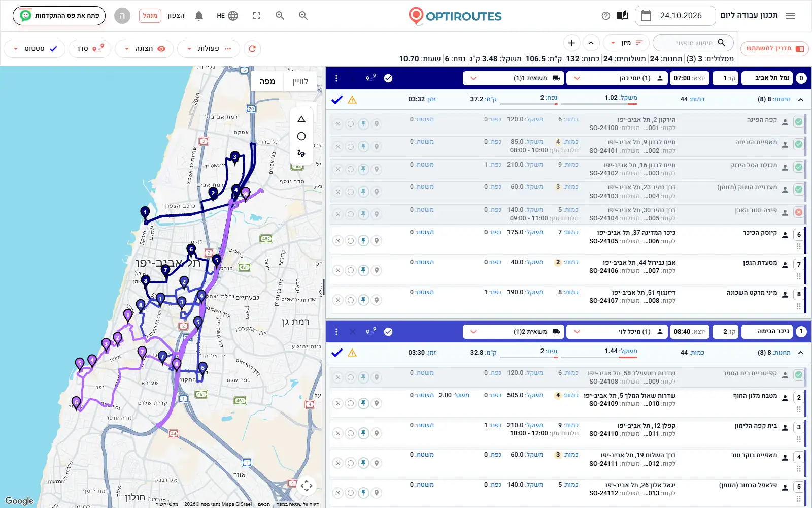Click the מנהל role badge

click(150, 16)
